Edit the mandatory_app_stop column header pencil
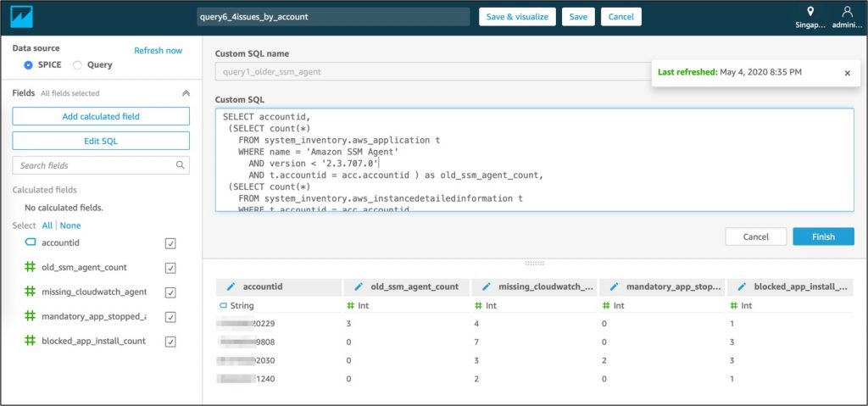868x406 pixels. click(x=615, y=286)
